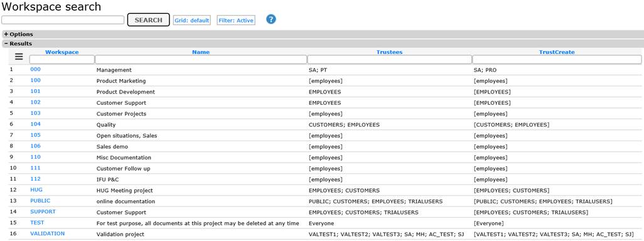Viewport: 644px width, 241px height.
Task: Open the VALIDATION workspace link
Action: tap(47, 233)
